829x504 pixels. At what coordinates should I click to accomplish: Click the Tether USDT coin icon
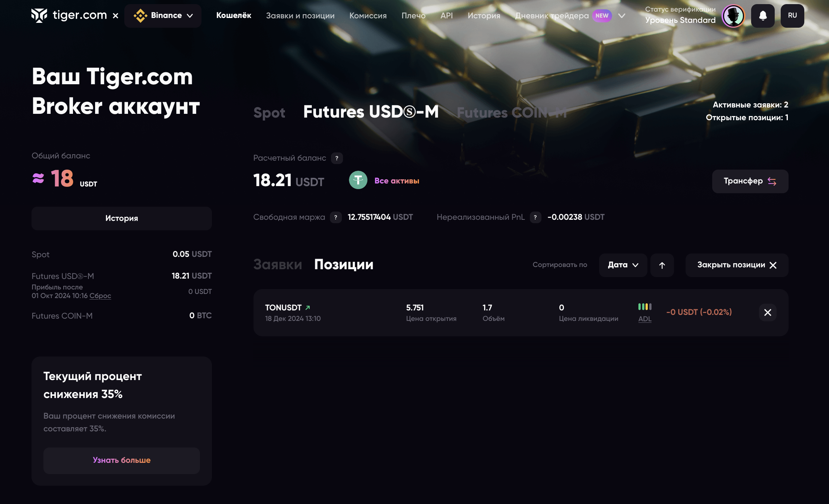358,180
